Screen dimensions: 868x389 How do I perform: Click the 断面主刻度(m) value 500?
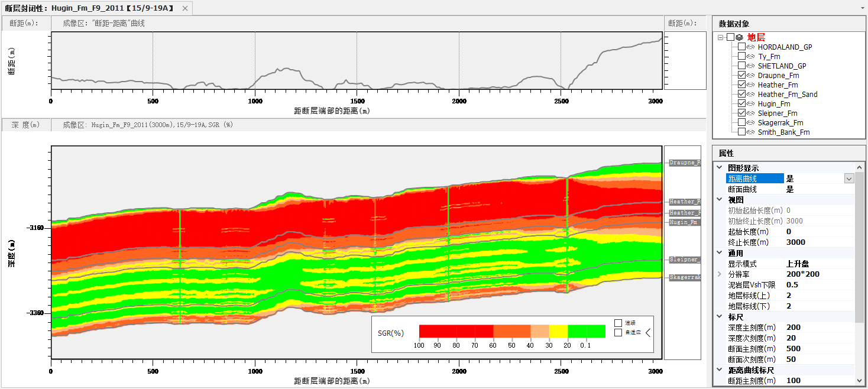point(793,349)
